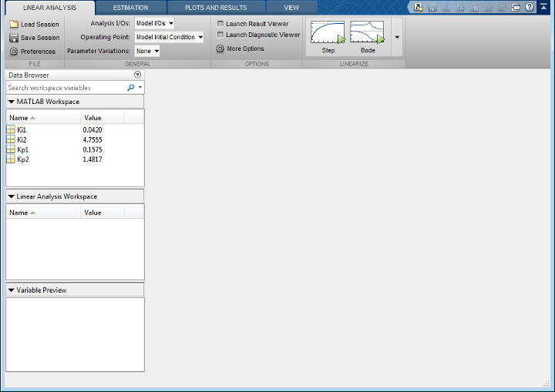555x392 pixels.
Task: Select the Ki2 variable name
Action: pos(22,139)
